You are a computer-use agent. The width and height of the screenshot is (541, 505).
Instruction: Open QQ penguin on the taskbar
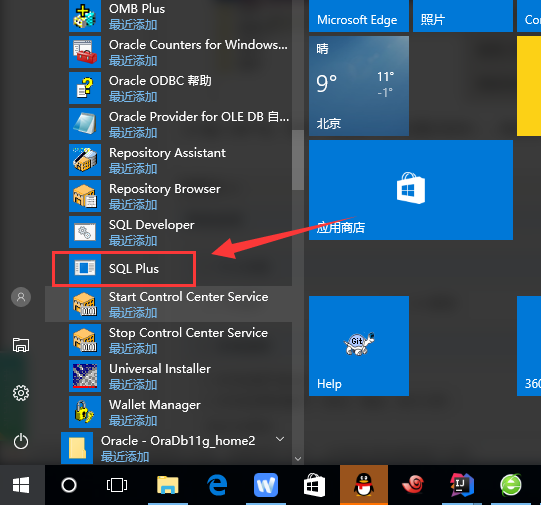click(x=364, y=485)
